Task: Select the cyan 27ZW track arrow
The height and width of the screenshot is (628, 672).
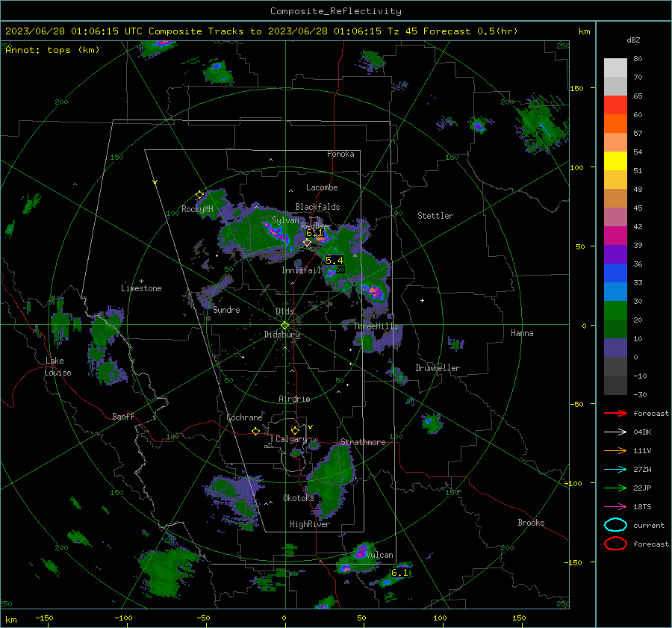Action: click(x=615, y=470)
